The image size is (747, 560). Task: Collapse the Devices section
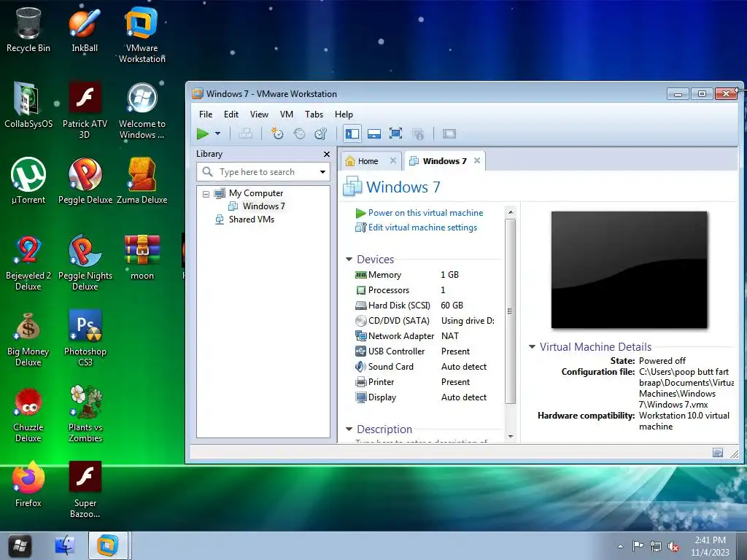point(349,259)
